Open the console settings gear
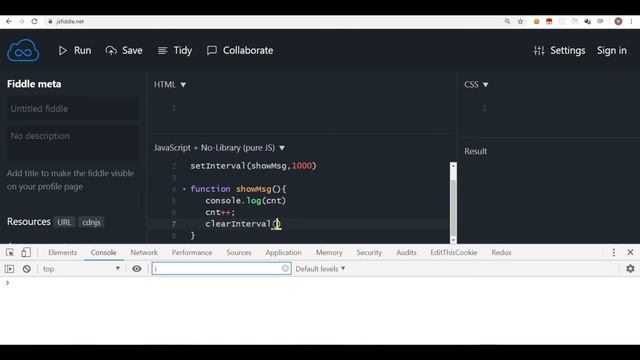 (630, 269)
